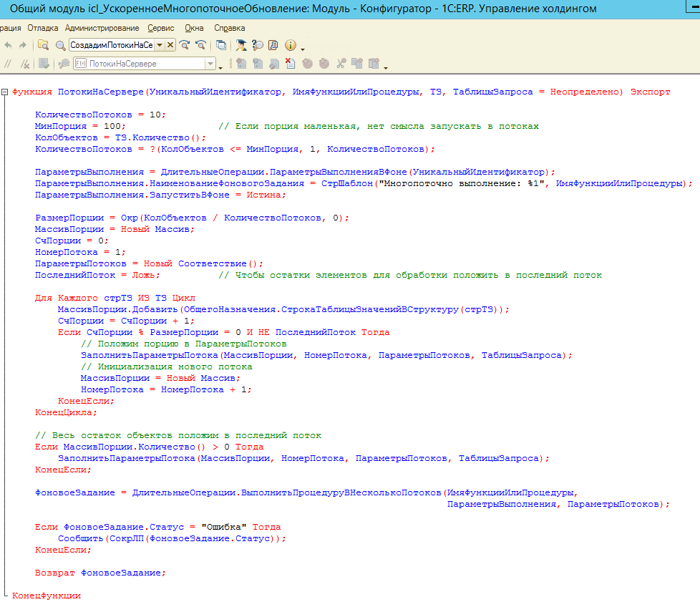Open the Администрирование menu
Image resolution: width=700 pixels, height=607 pixels.
tap(102, 28)
